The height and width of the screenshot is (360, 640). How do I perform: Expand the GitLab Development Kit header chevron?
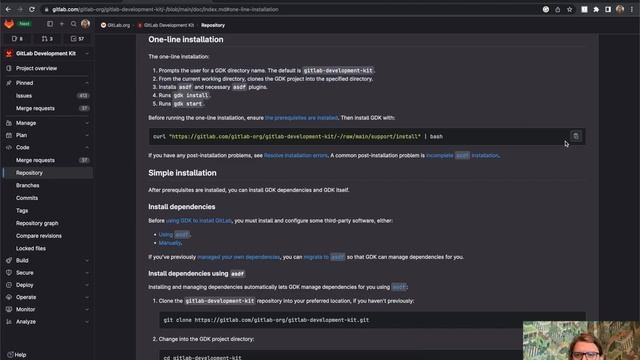click(87, 53)
